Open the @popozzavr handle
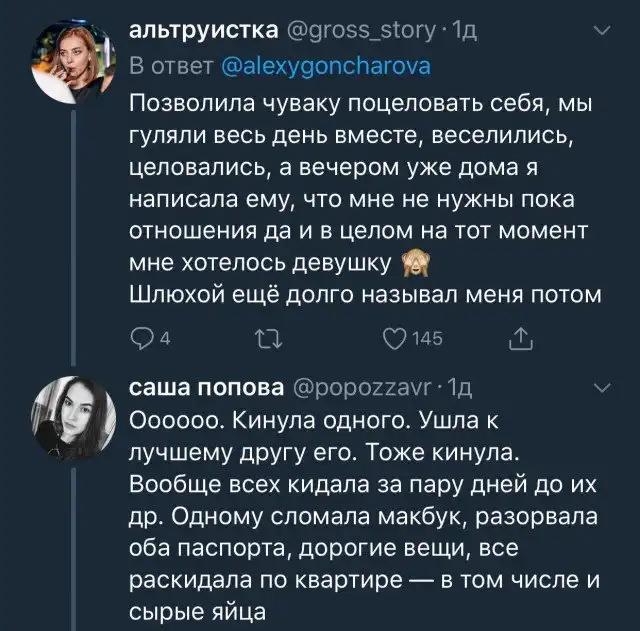 pyautogui.click(x=361, y=387)
